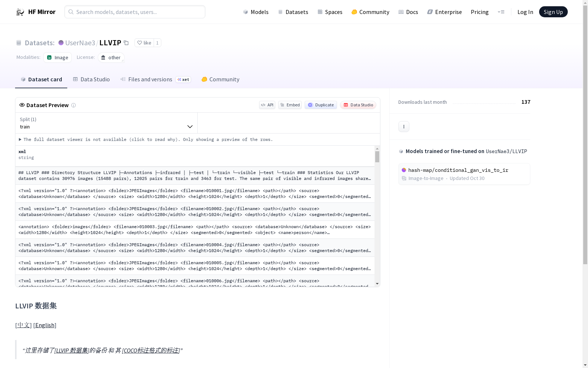
Task: Click the Datasets stack icon beside title
Action: (19, 43)
